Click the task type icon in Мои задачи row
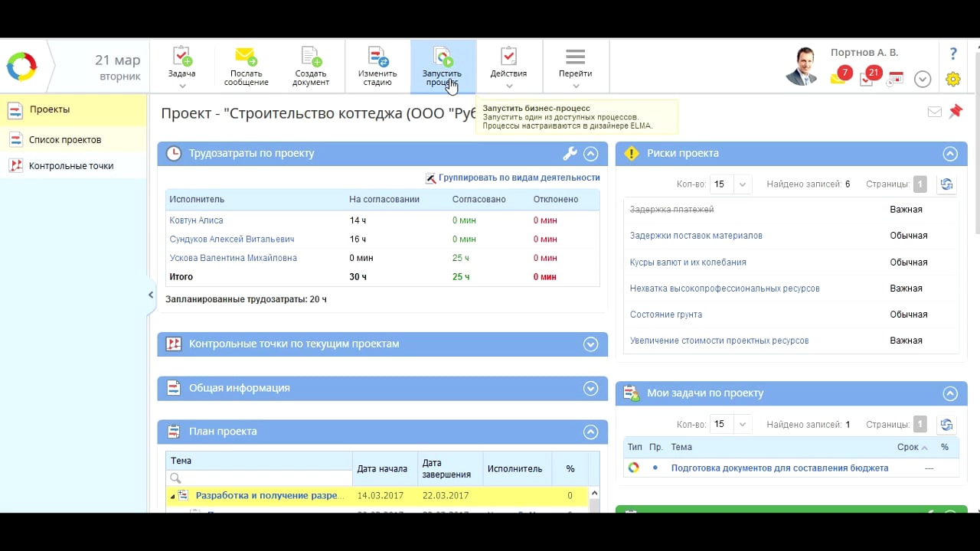The image size is (980, 551). (x=633, y=468)
